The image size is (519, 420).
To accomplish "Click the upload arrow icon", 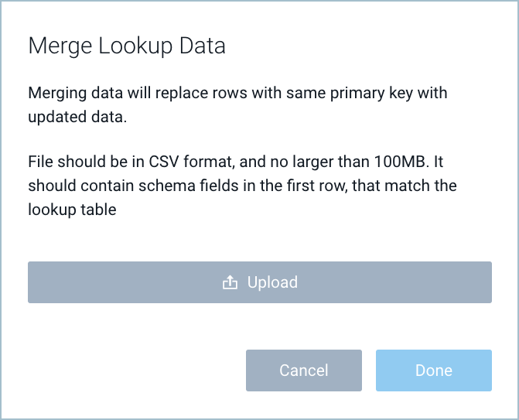I will click(230, 283).
